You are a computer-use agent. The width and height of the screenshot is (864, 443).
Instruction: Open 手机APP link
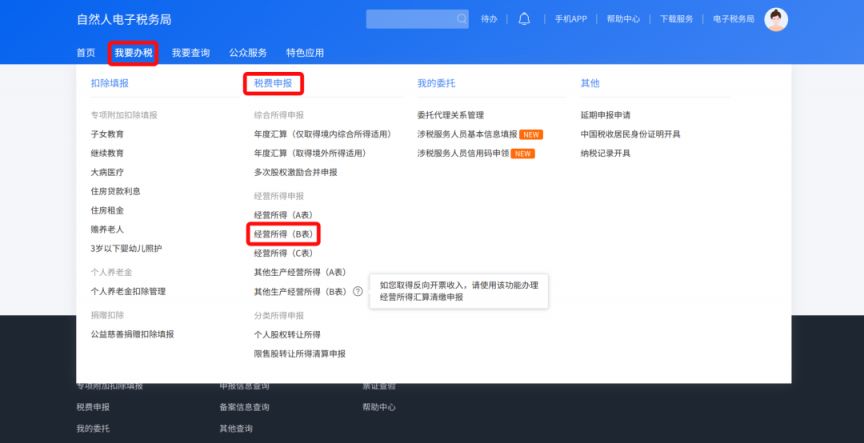(x=571, y=19)
